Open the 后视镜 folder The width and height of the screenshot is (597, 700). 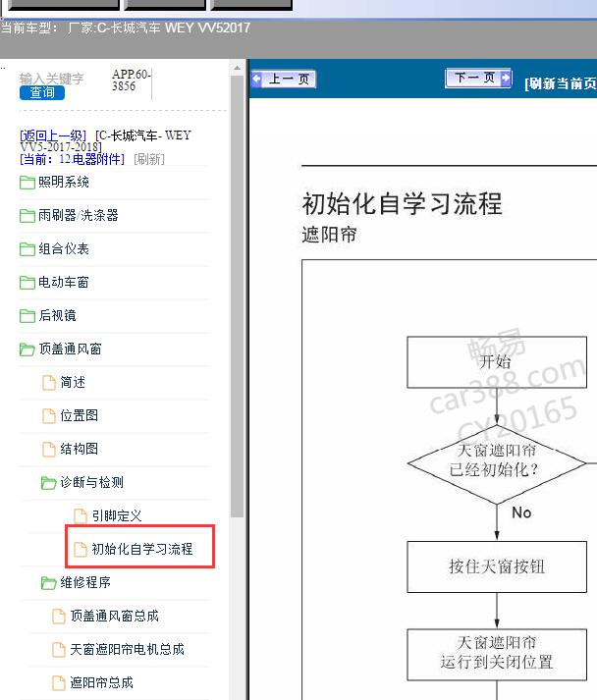click(x=57, y=315)
